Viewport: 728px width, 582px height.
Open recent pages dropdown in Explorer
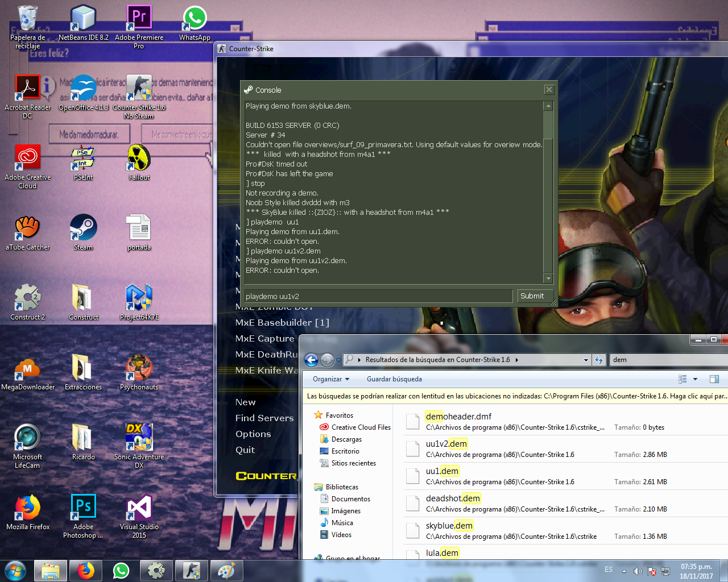coord(338,360)
